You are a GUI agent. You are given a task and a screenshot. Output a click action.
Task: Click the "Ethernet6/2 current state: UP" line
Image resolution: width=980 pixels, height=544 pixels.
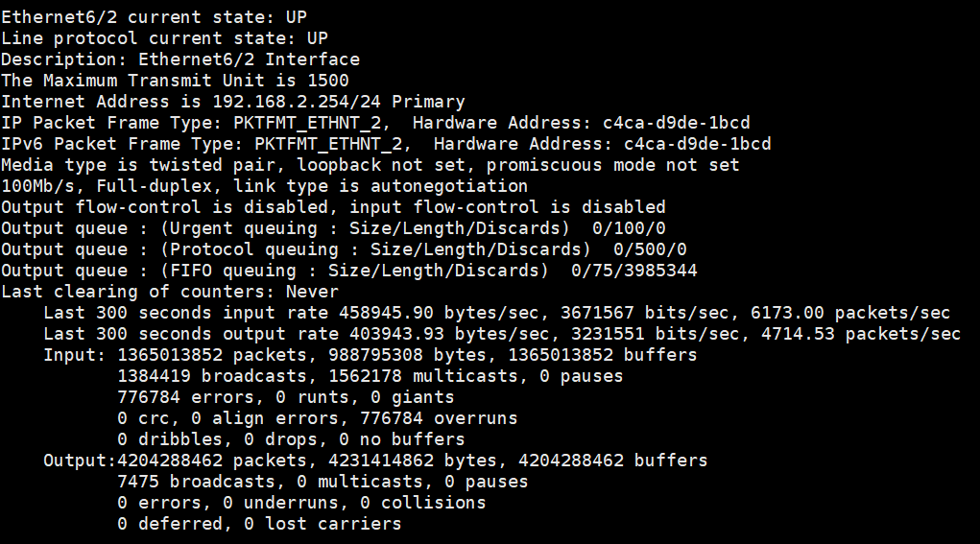(155, 17)
